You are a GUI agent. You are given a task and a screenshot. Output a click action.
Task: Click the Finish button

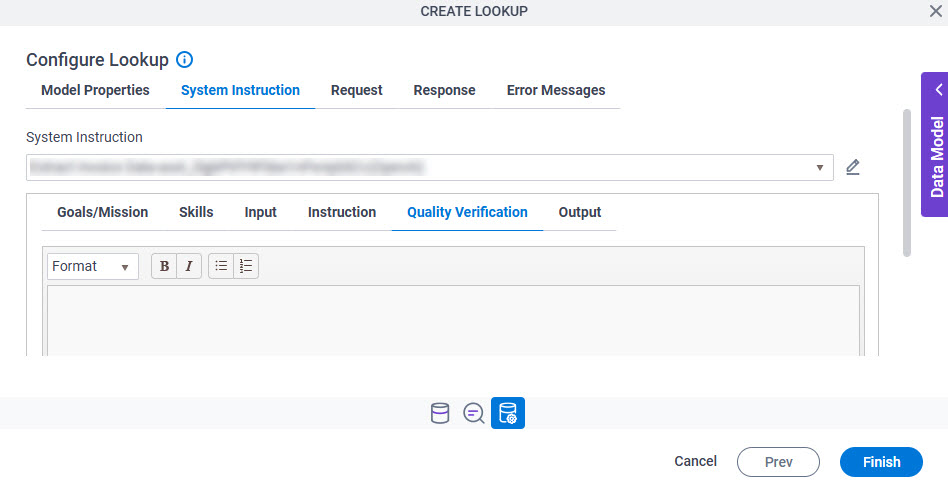(881, 462)
